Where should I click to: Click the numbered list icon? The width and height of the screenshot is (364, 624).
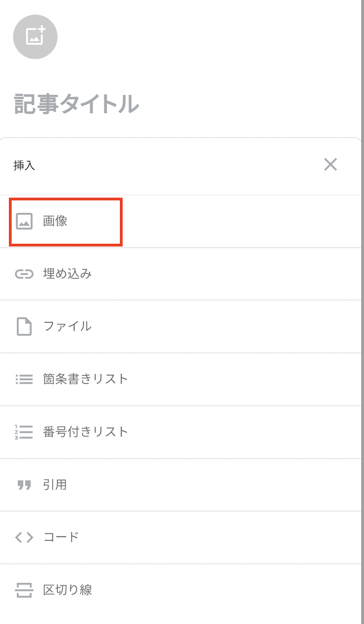click(24, 432)
